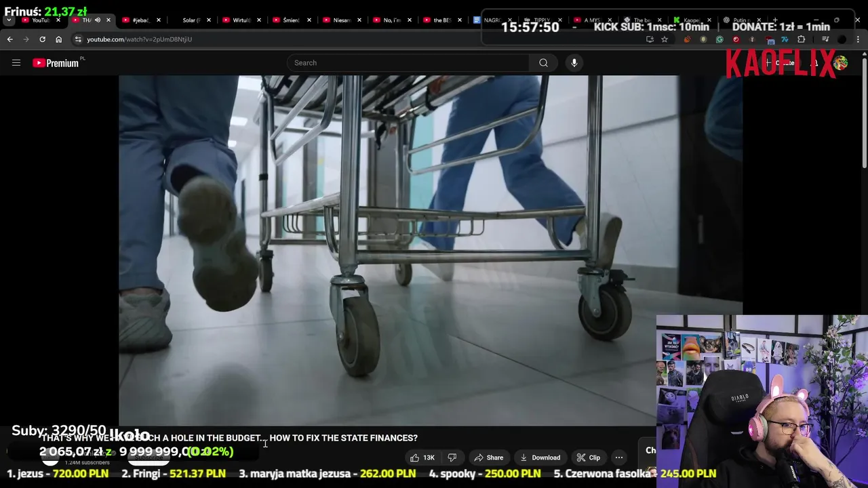Open a new tab with plus button
The image size is (868, 488).
click(x=775, y=20)
